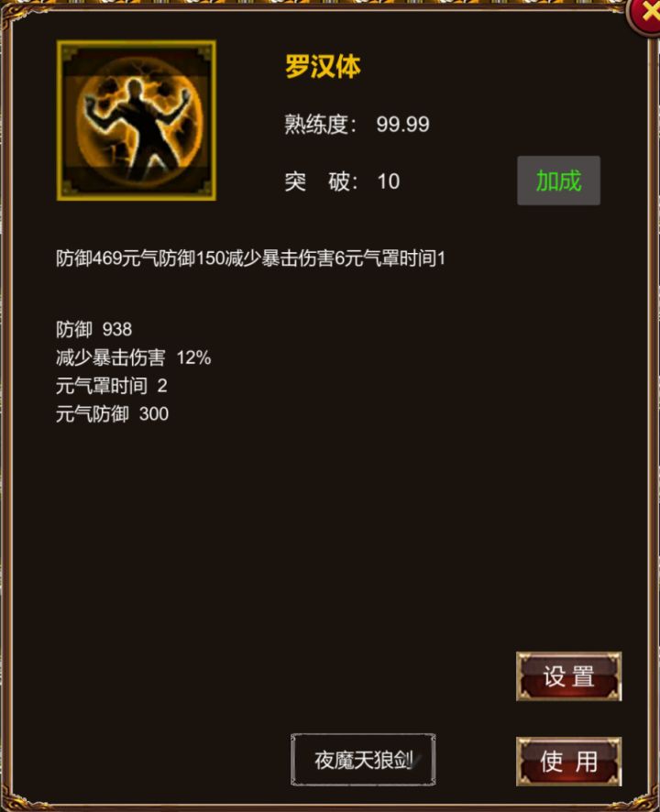
Task: Click the 12% crit damage reduction value
Action: [x=193, y=357]
